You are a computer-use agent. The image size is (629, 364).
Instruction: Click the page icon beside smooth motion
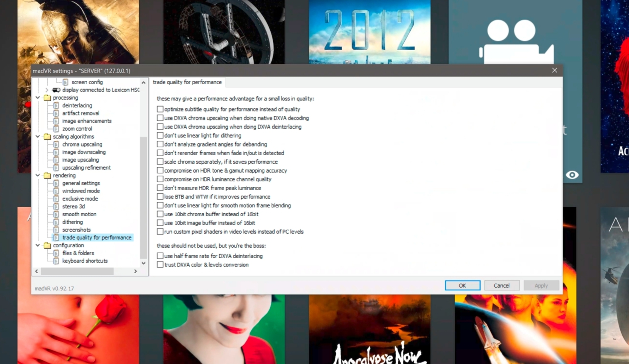coord(56,214)
